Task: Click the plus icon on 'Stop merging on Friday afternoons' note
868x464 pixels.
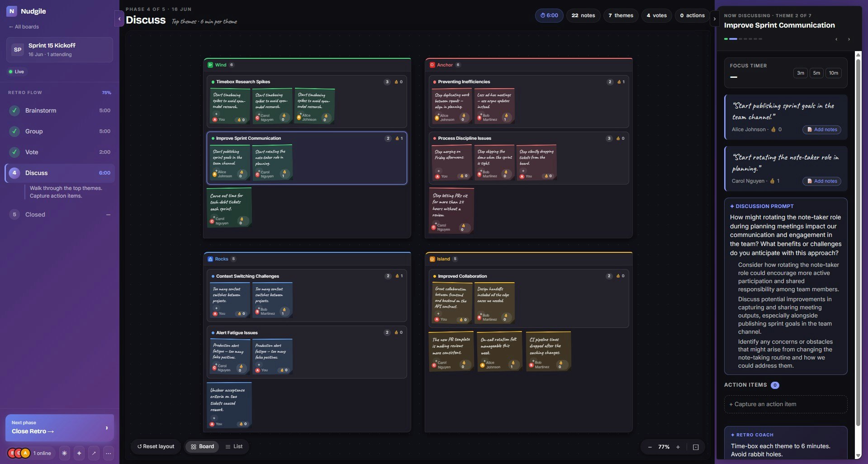Action: click(438, 171)
